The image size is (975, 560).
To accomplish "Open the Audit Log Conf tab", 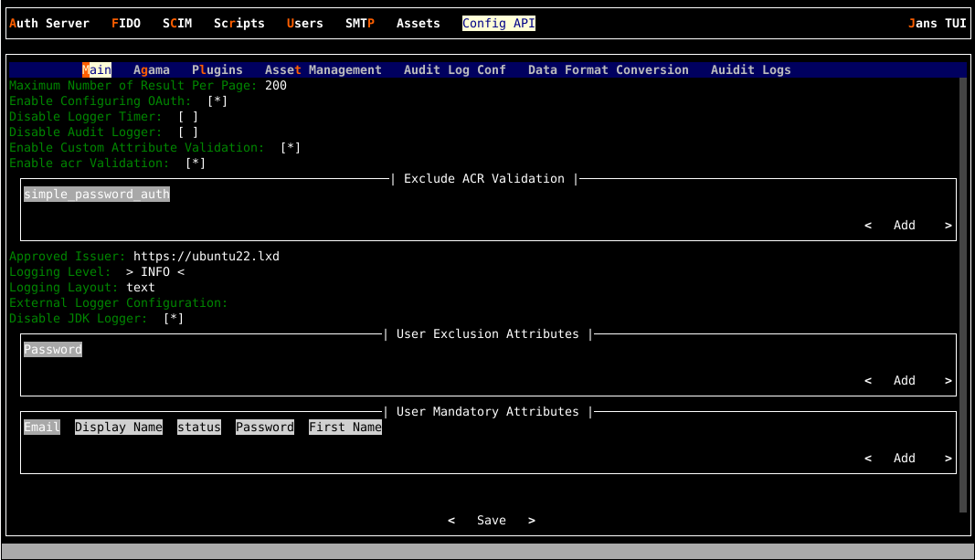I will 455,70.
